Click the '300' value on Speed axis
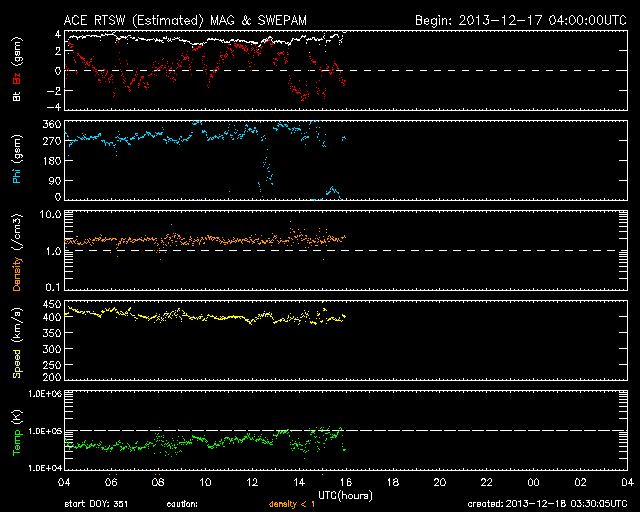Image resolution: width=640 pixels, height=512 pixels. pos(52,349)
